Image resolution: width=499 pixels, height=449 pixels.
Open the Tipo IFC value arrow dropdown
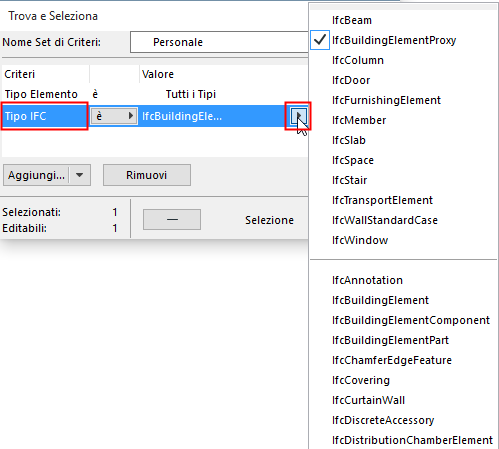point(298,116)
